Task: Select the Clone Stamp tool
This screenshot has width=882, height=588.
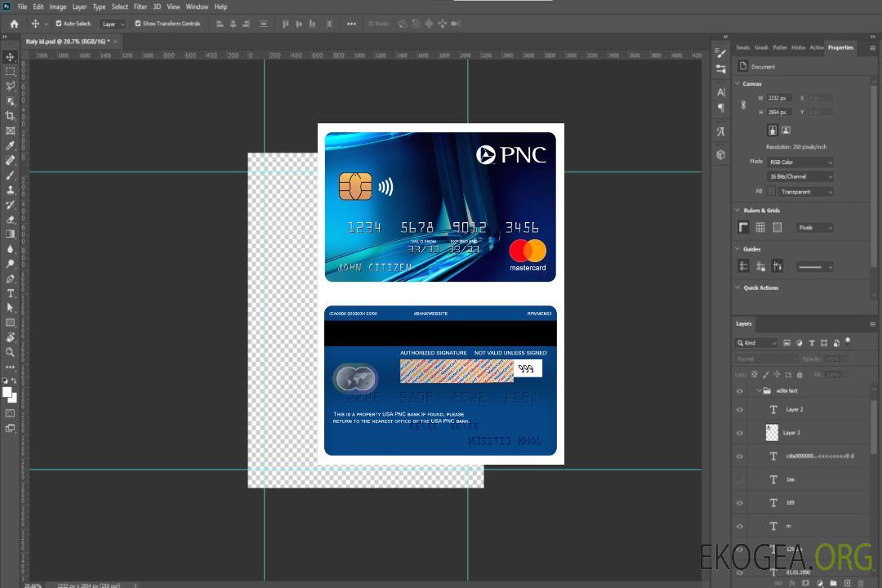Action: [10, 189]
